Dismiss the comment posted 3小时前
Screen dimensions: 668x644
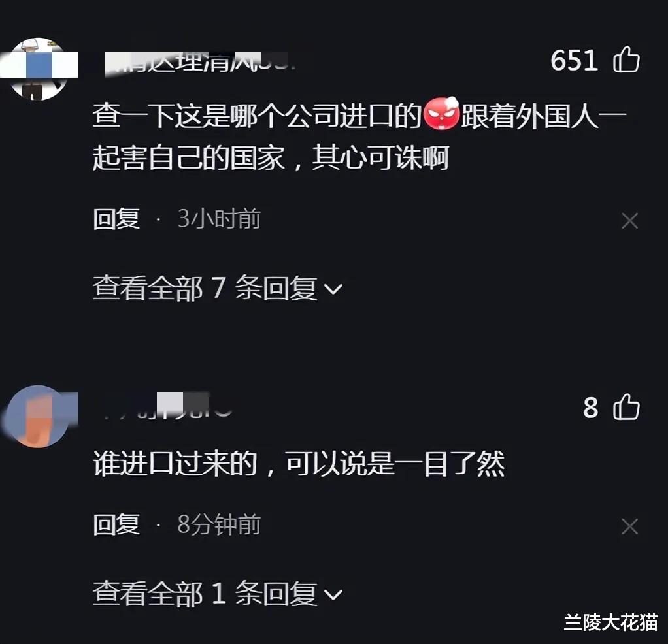point(629,221)
